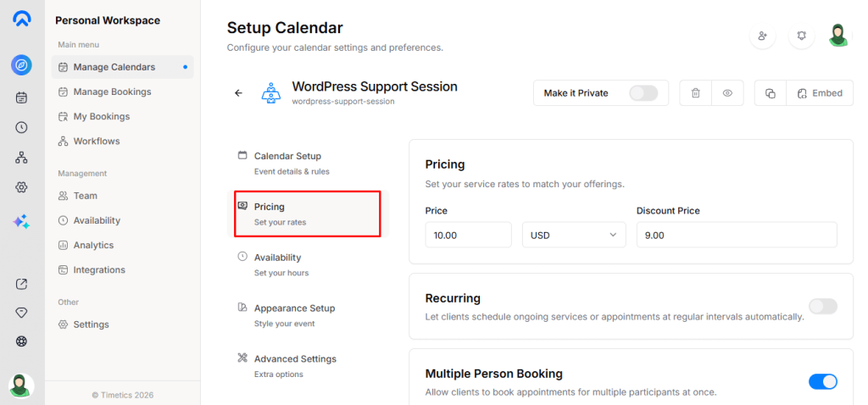
Task: Click the AI sparkle icon in left rail
Action: (x=22, y=221)
